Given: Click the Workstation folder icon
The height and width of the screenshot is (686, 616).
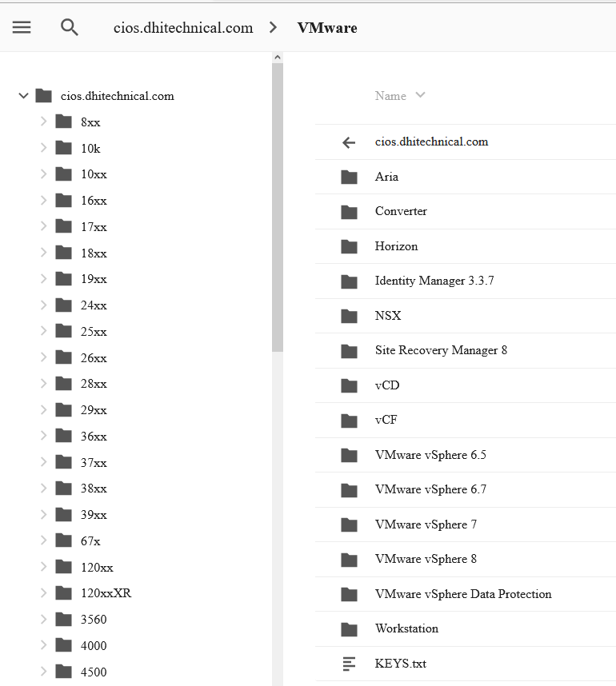Looking at the screenshot, I should click(349, 629).
